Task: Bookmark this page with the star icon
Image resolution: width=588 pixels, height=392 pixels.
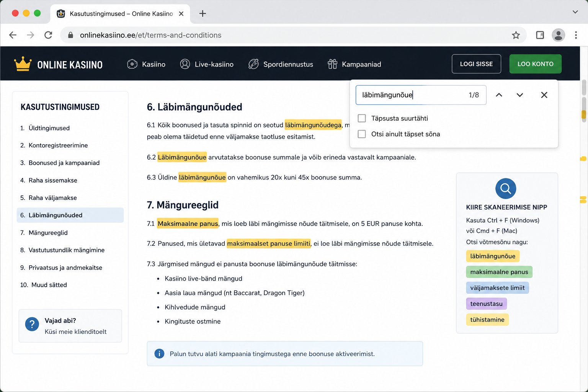Action: click(x=516, y=35)
